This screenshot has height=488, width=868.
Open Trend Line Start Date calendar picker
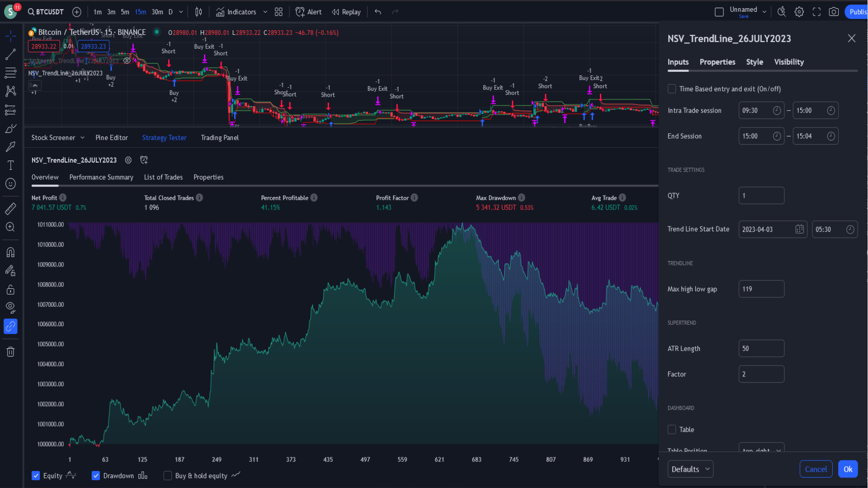click(x=800, y=230)
